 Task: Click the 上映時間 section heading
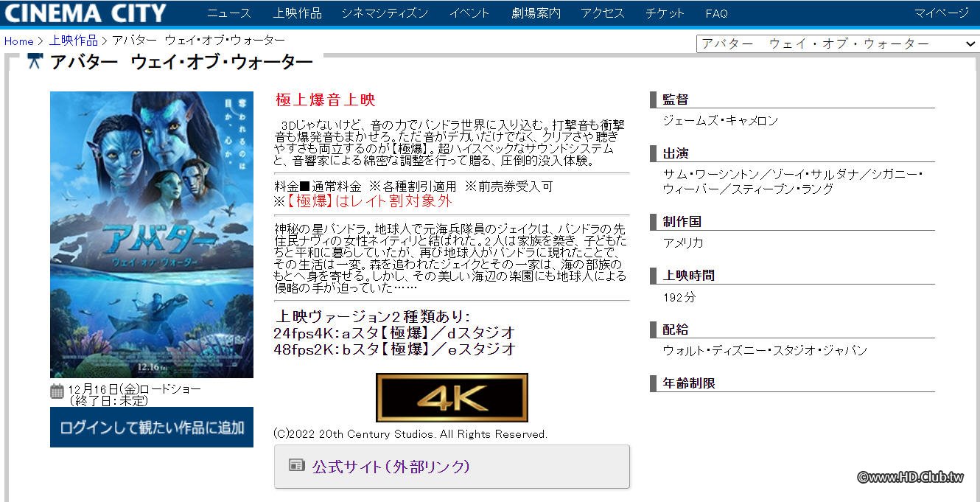coord(688,276)
